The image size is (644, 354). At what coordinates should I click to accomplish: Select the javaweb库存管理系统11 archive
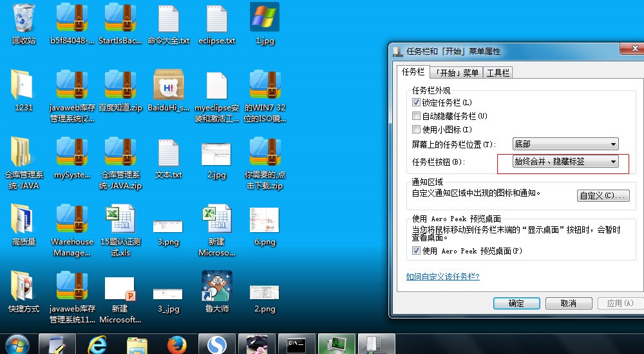pyautogui.click(x=72, y=286)
